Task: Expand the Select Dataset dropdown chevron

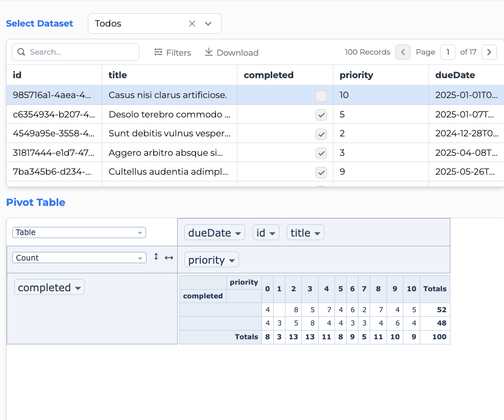Action: [x=208, y=24]
